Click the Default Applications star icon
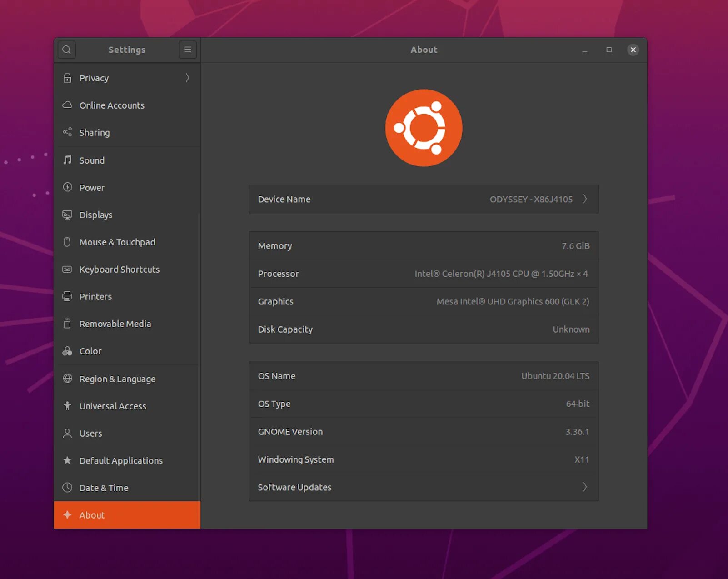 (x=67, y=460)
